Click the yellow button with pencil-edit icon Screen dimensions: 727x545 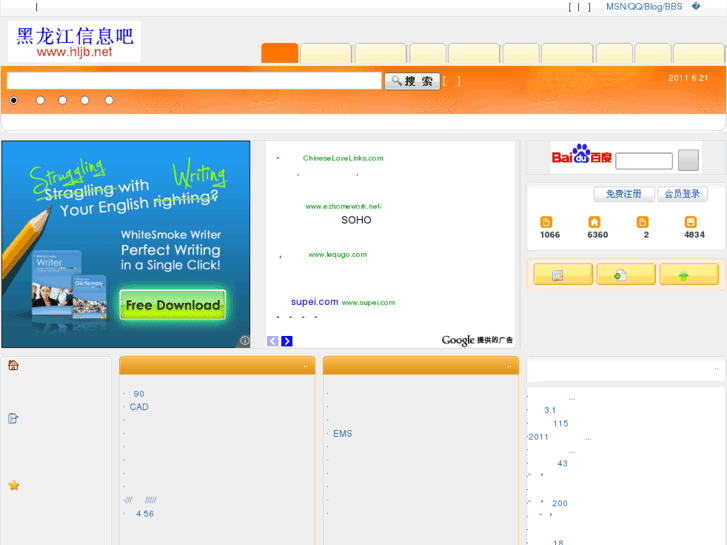[563, 274]
